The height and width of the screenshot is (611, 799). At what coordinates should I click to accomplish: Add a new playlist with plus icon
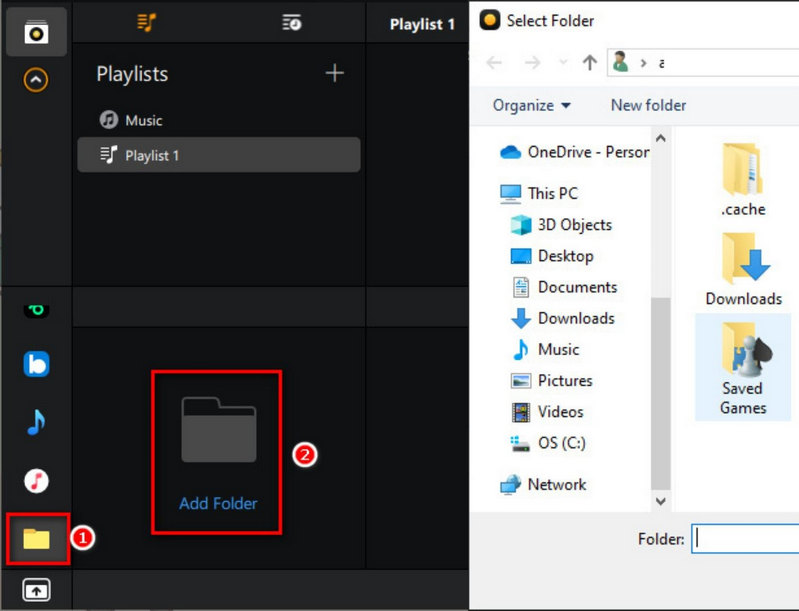point(334,73)
